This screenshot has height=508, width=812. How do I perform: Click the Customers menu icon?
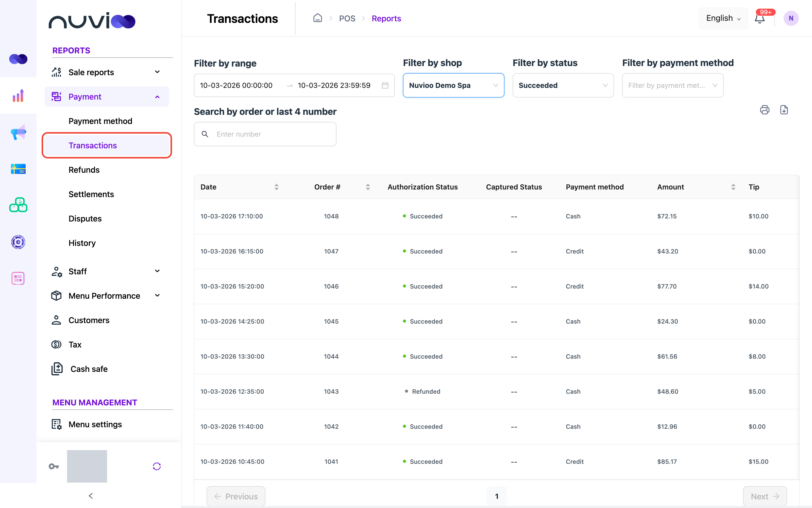coord(56,320)
